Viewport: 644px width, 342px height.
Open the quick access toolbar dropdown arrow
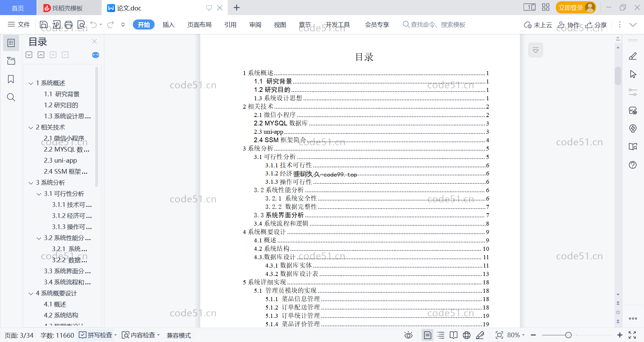click(x=123, y=24)
